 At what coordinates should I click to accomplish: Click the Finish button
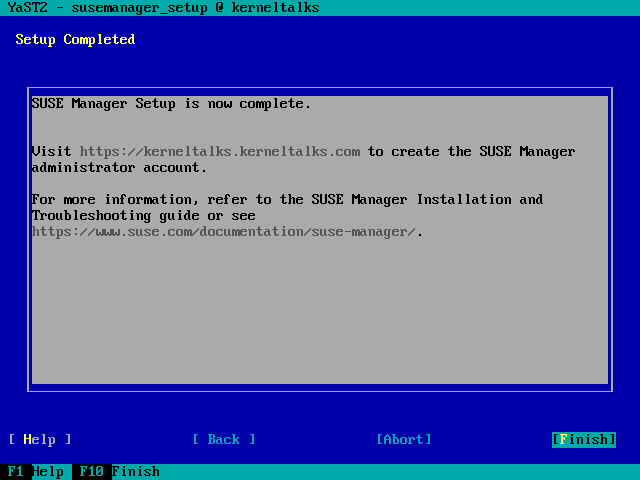pos(584,440)
